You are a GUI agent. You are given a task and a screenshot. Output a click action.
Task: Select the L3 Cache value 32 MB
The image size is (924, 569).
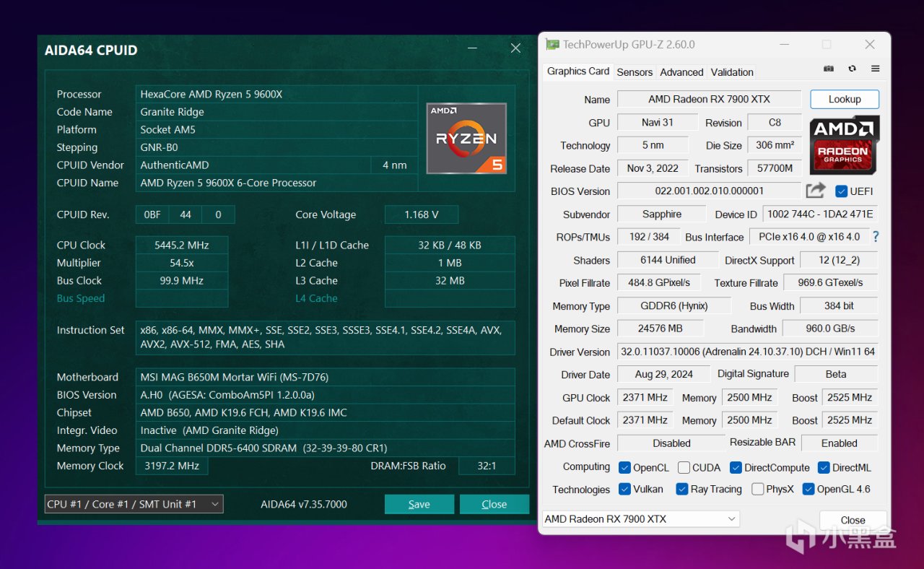click(x=450, y=280)
